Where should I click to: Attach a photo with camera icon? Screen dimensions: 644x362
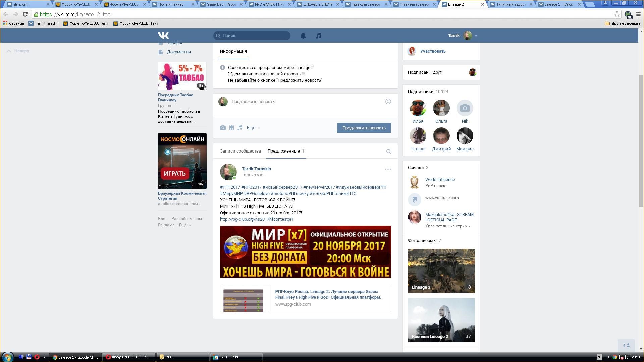click(223, 128)
